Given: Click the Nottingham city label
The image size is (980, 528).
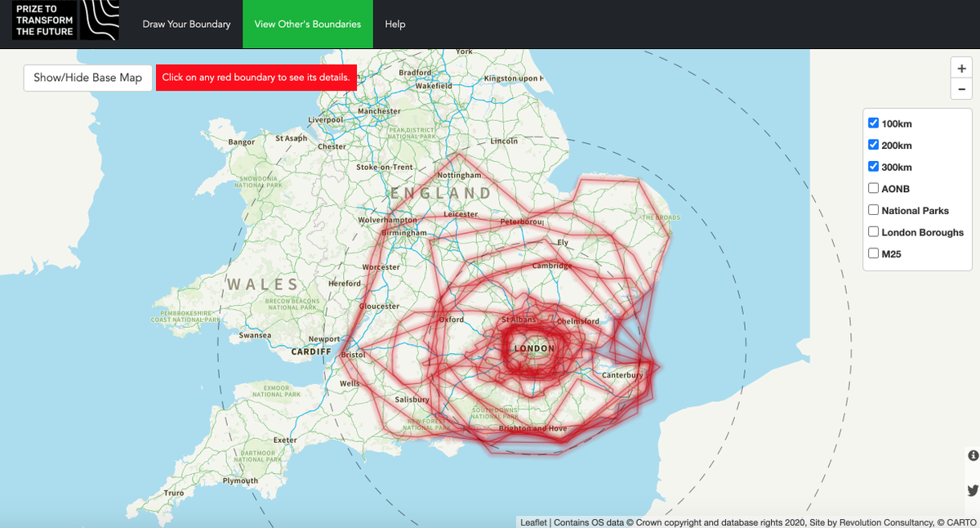Looking at the screenshot, I should point(460,176).
